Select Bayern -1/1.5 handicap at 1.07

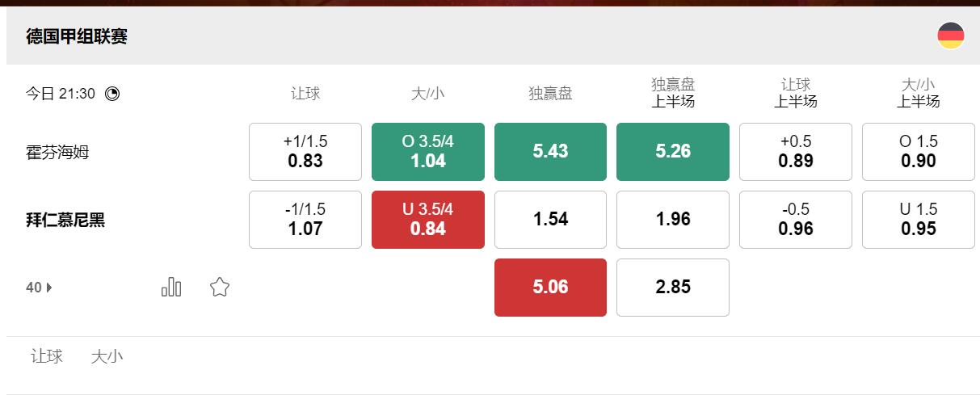(x=305, y=220)
